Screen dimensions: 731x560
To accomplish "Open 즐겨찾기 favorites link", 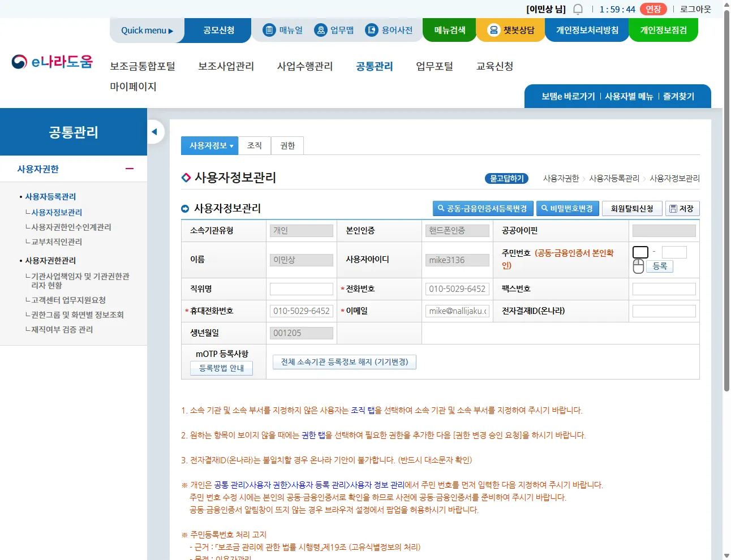I will 678,96.
